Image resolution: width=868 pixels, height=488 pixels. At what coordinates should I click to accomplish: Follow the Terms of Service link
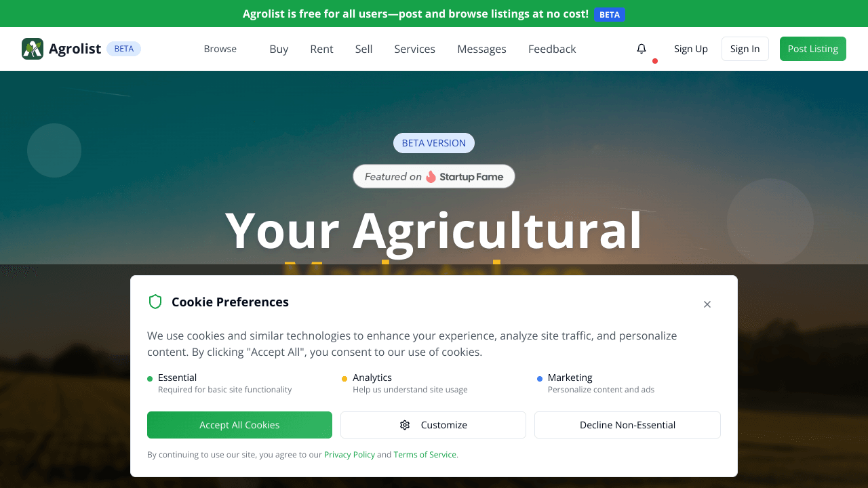425,455
